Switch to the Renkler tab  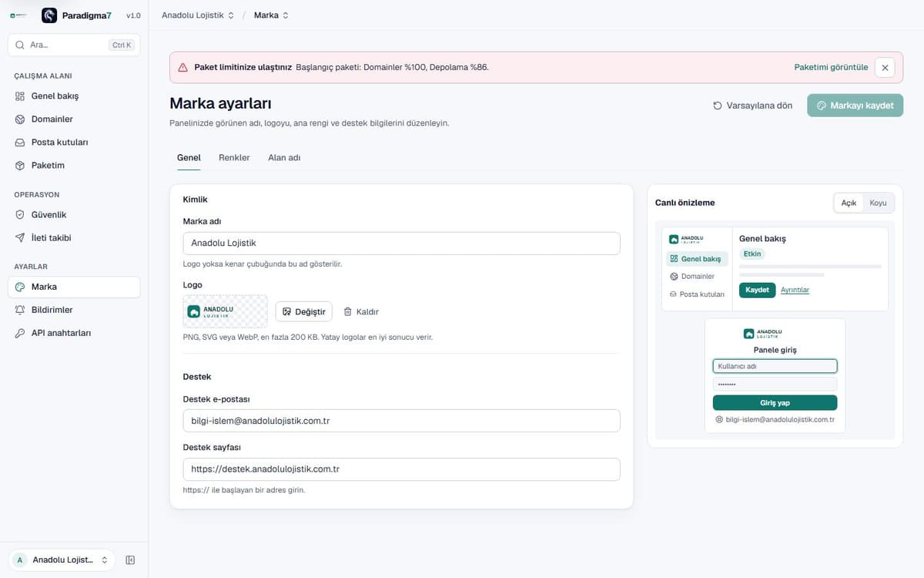[x=234, y=157]
